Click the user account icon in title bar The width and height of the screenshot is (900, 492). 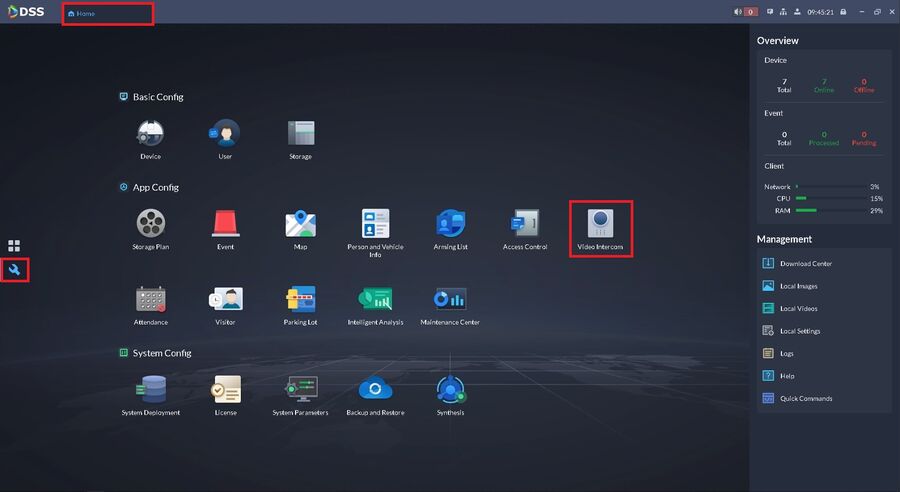[797, 12]
